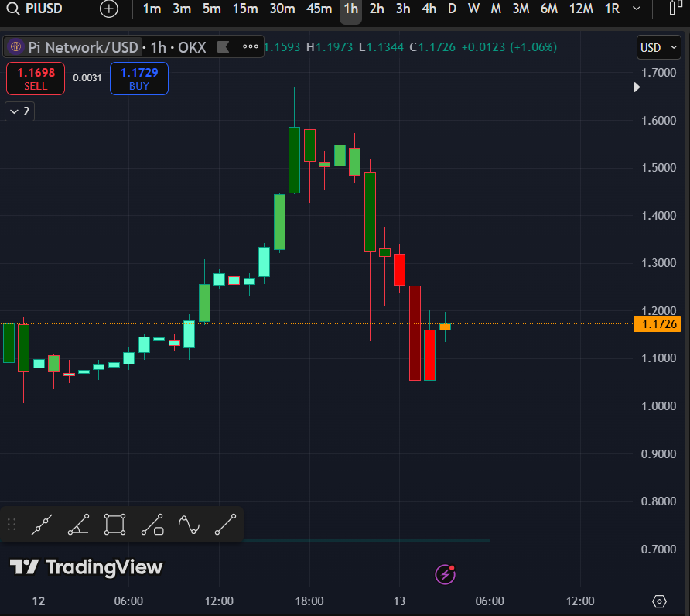This screenshot has height=616, width=690.
Task: Select the sine curve drawing tool
Action: click(x=190, y=525)
